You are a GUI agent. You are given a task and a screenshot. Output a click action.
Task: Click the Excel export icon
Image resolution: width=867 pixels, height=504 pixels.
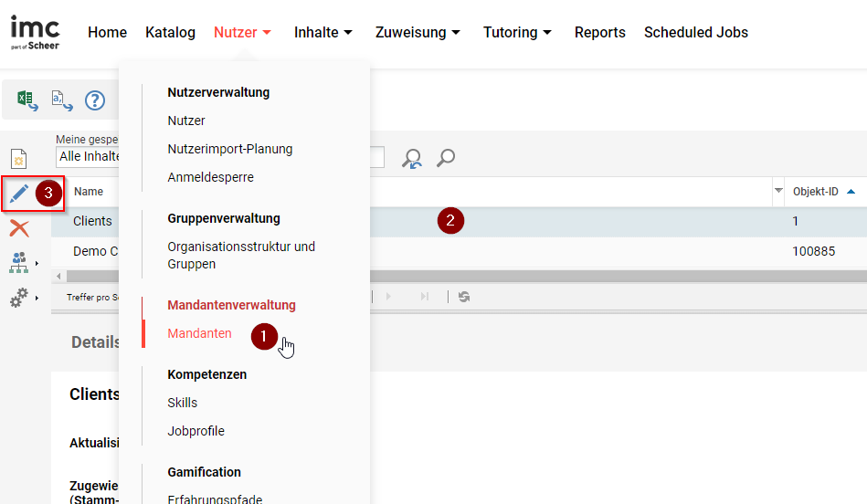27,100
